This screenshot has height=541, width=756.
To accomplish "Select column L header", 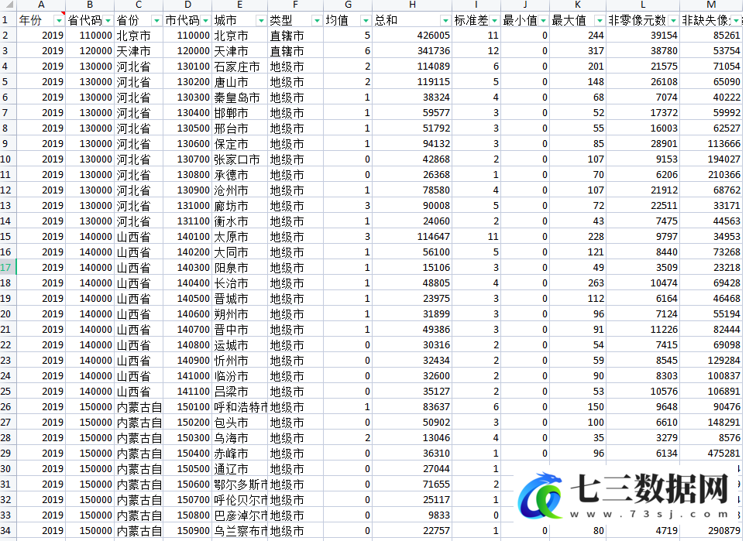I will point(643,5).
